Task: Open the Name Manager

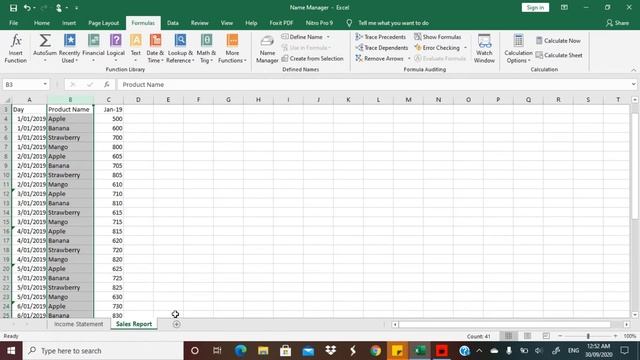Action: 267,49
